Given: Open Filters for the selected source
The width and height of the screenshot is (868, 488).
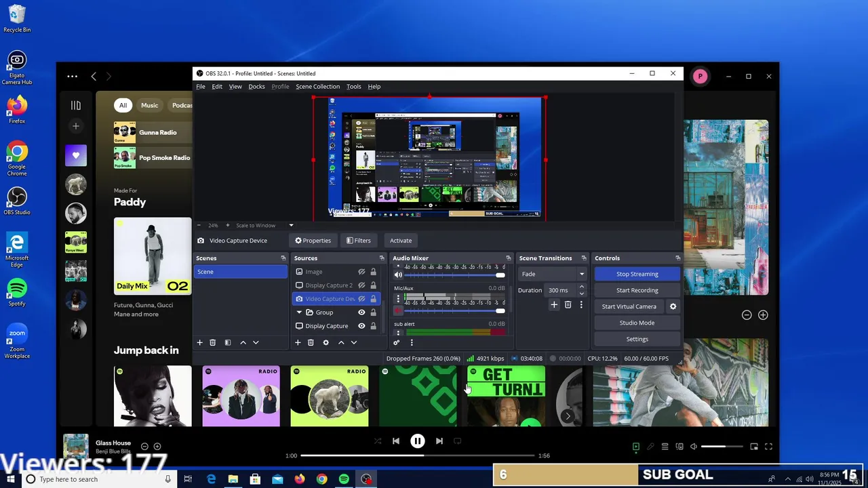Looking at the screenshot, I should click(358, 241).
